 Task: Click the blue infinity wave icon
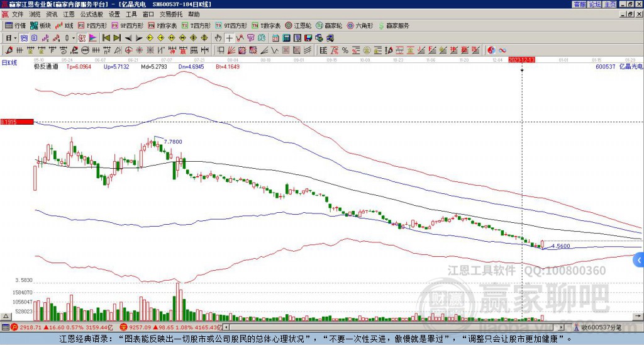502,50
